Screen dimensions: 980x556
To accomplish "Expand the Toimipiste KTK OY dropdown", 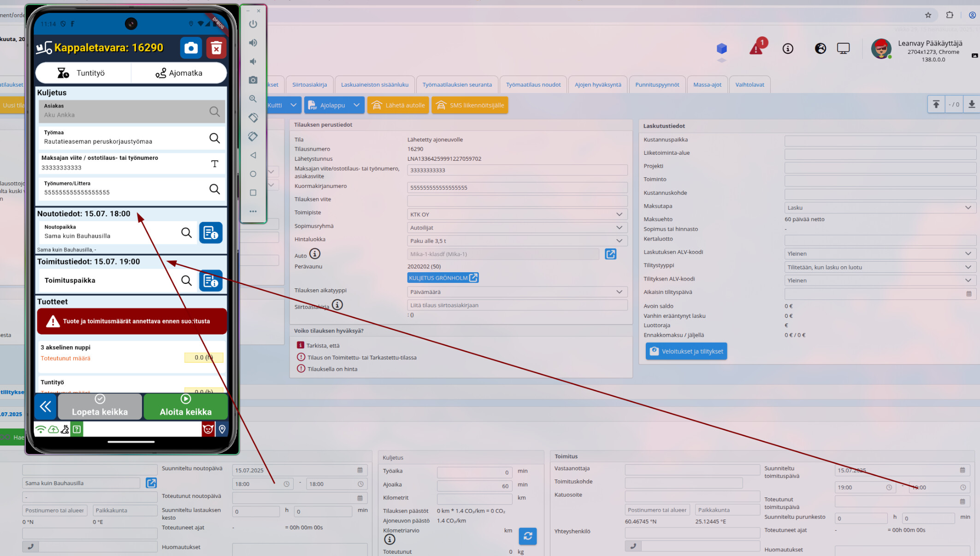I will pyautogui.click(x=619, y=214).
